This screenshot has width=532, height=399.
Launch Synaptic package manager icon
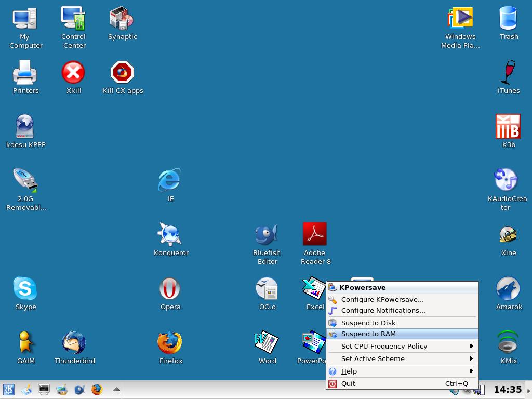coord(122,18)
